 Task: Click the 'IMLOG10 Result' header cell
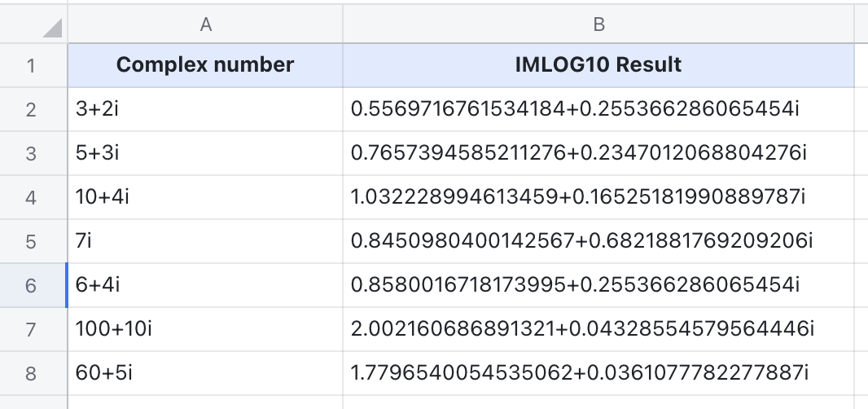point(598,65)
